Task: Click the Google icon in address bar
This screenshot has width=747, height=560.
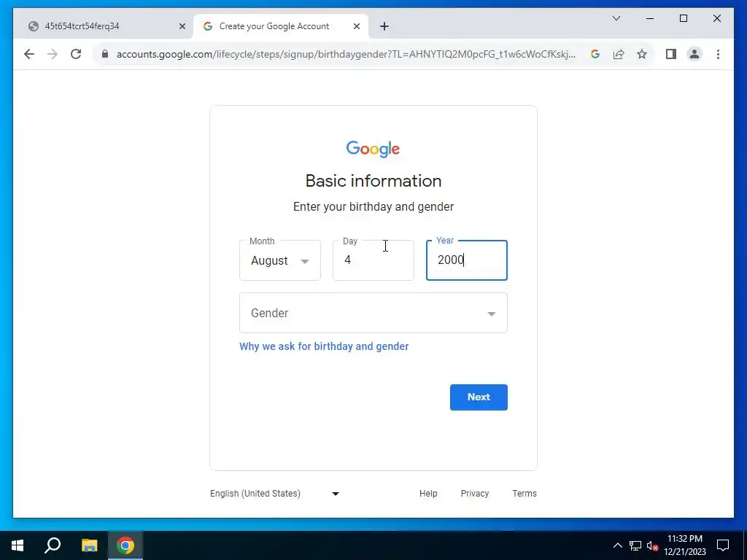Action: click(595, 54)
